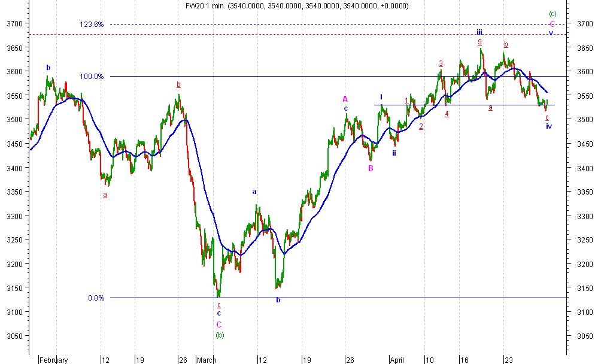Click the 3700 value on left price axis
595x364 pixels.
[x=15, y=23]
